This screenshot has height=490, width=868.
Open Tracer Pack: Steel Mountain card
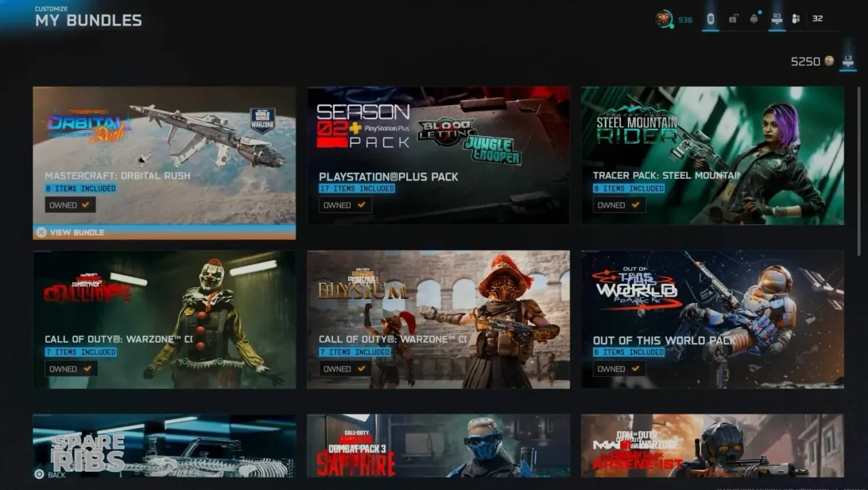[x=713, y=155]
